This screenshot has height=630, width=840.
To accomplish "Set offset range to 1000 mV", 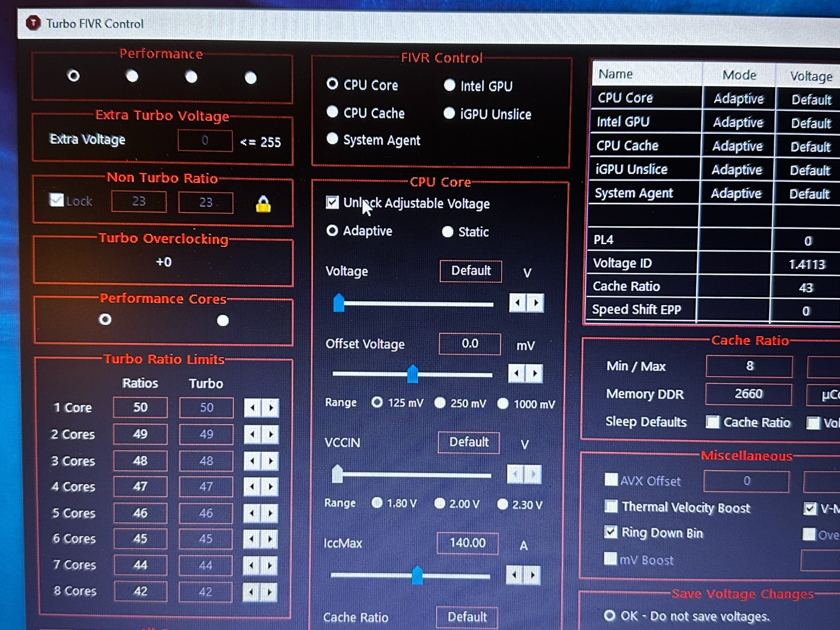I will coord(503,403).
